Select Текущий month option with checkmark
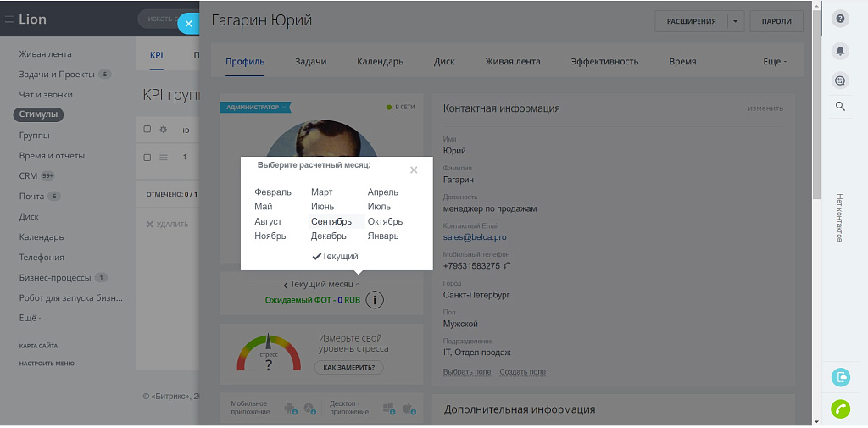 (x=335, y=256)
